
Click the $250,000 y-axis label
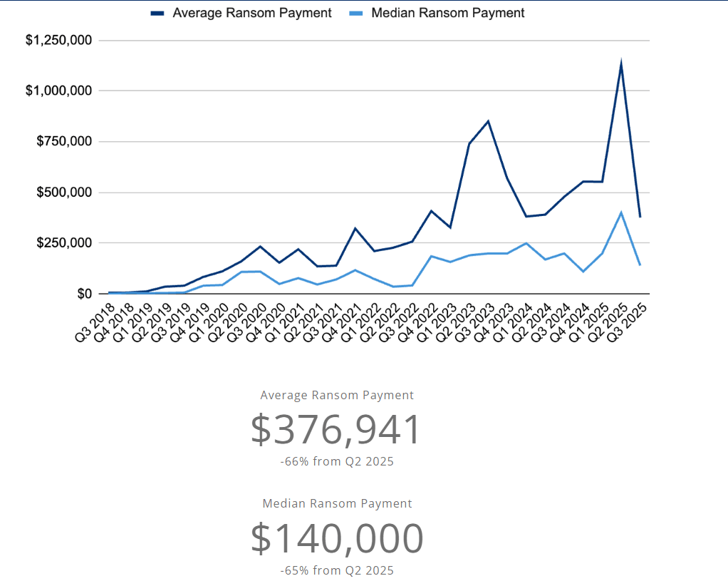[64, 243]
